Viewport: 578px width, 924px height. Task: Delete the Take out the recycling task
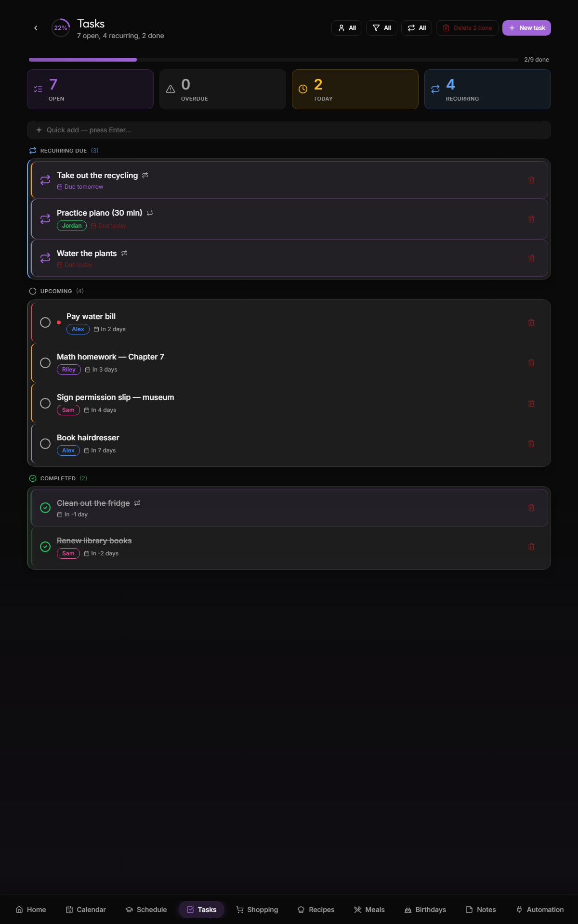[531, 180]
